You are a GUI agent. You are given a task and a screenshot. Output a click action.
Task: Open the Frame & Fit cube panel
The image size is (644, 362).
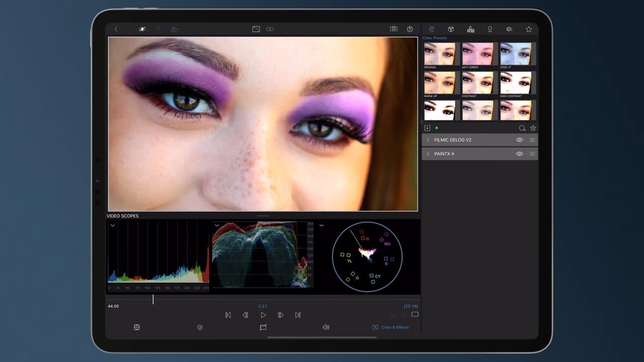click(451, 29)
